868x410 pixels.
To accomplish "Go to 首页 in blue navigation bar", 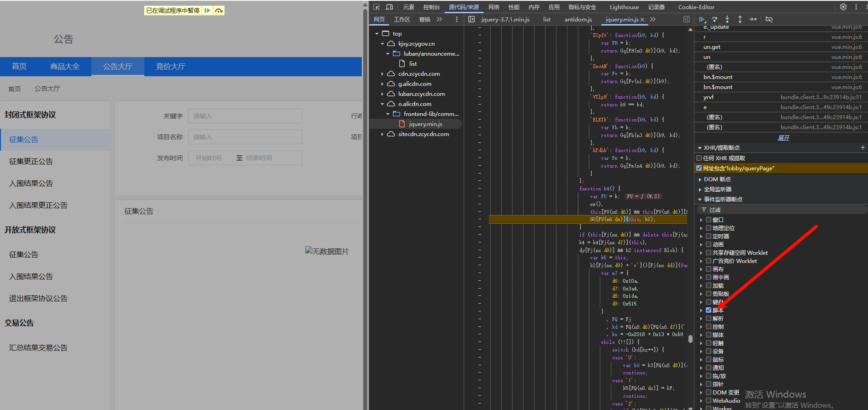I will pyautogui.click(x=19, y=67).
